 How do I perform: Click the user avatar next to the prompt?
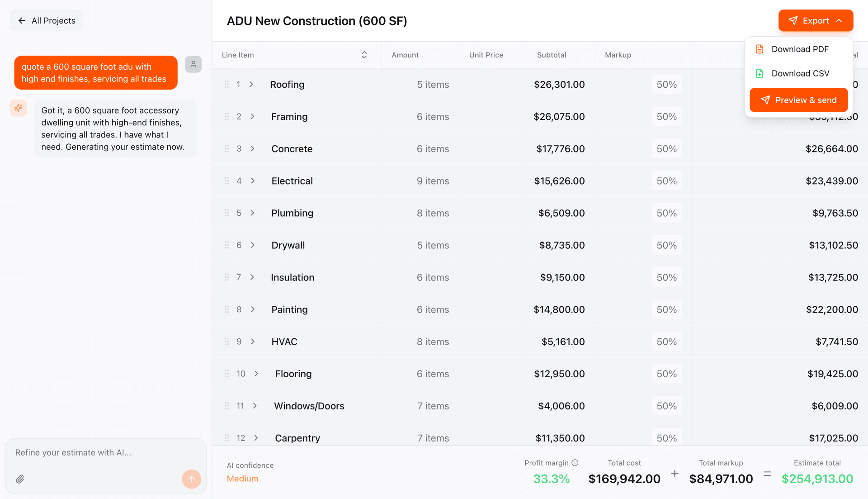pos(193,64)
